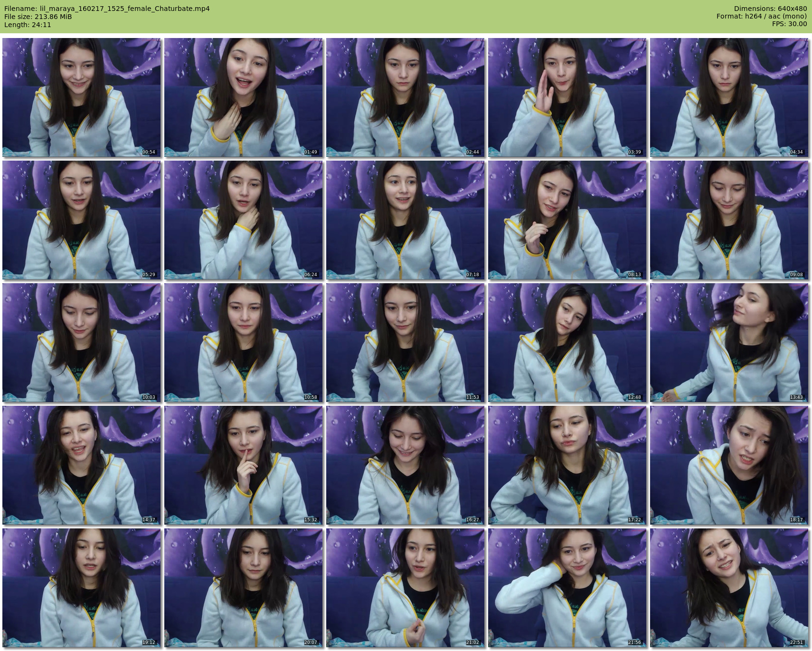Image resolution: width=812 pixels, height=651 pixels.
Task: Select the frame at timestamp 01:49
Action: click(x=243, y=97)
